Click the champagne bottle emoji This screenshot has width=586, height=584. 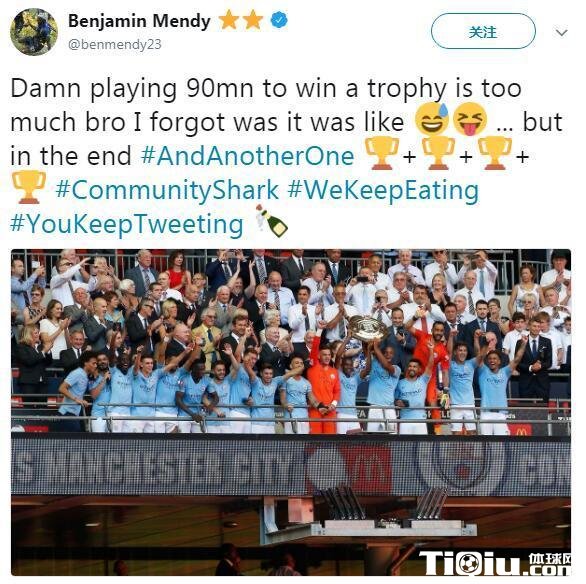pyautogui.click(x=271, y=221)
